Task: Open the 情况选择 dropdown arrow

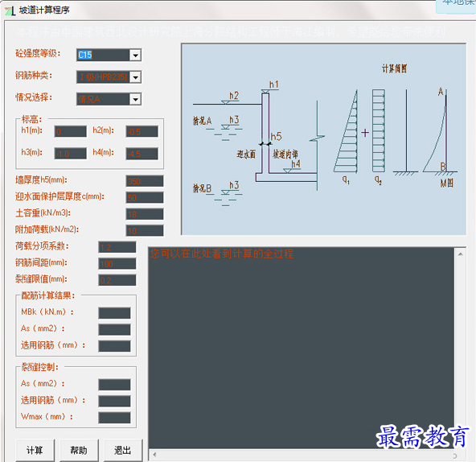Action: (x=135, y=99)
